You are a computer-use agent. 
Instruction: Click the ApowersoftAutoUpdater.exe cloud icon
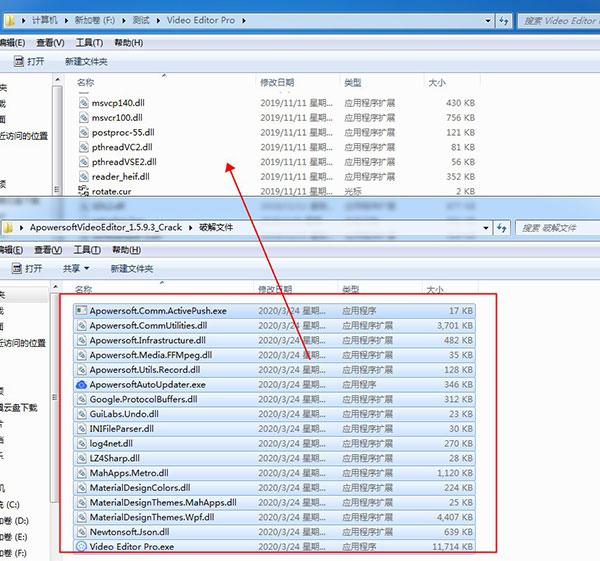82,384
